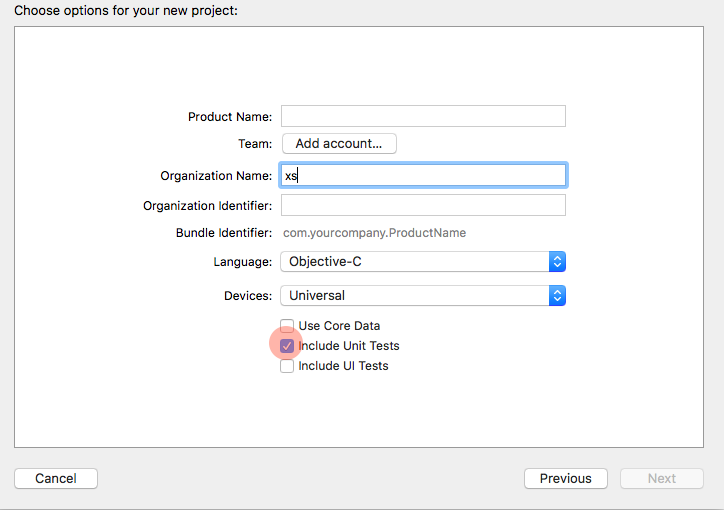This screenshot has width=724, height=510.
Task: Click the blue arrows on Language popup
Action: pos(558,262)
